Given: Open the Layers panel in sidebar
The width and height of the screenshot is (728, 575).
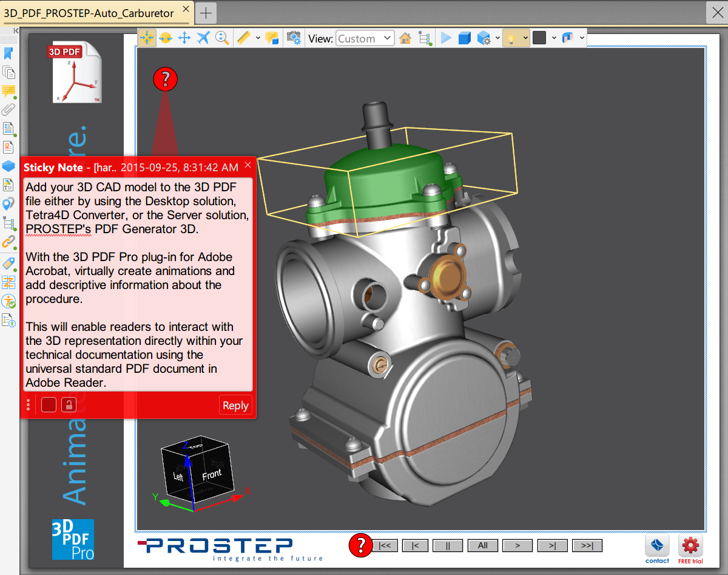Looking at the screenshot, I should [8, 166].
